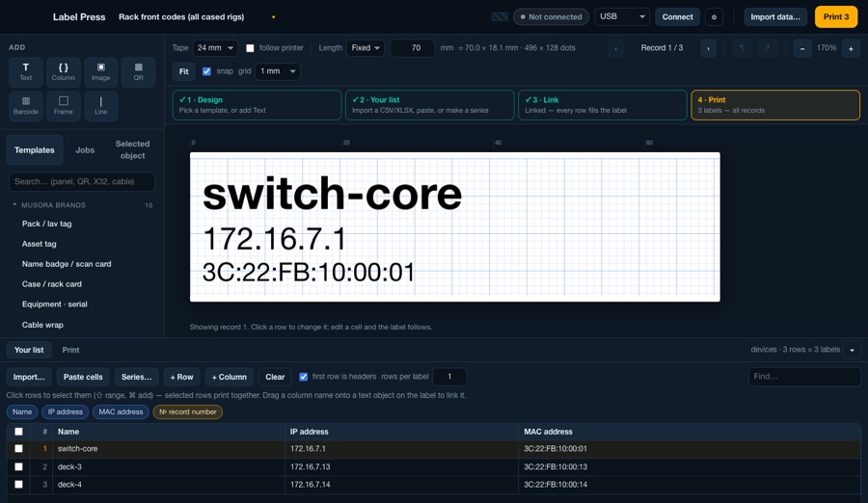Click the + Row button
The image size is (868, 503).
tap(181, 377)
